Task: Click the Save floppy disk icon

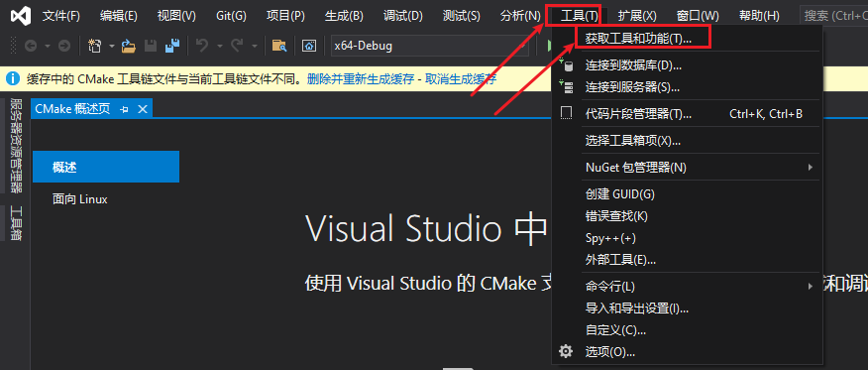Action: pos(151,46)
